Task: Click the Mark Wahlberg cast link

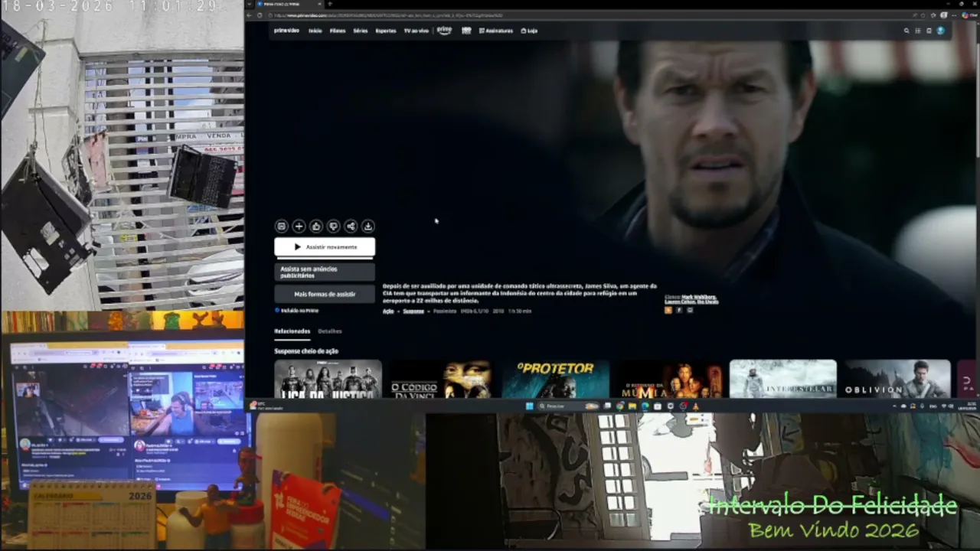Action: (x=699, y=297)
